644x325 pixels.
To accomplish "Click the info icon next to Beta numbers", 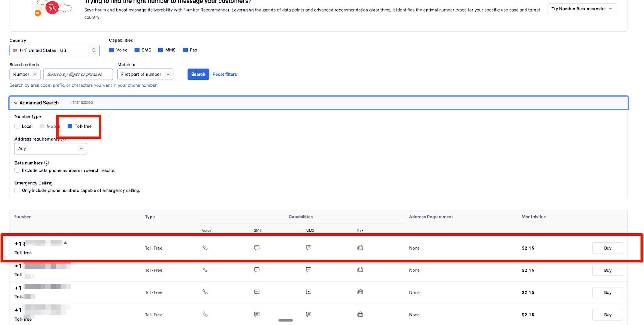I will (47, 163).
